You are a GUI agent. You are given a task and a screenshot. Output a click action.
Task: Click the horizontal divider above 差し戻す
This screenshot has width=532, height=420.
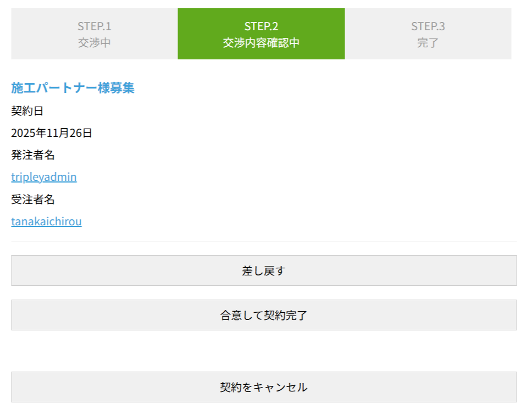click(x=264, y=241)
